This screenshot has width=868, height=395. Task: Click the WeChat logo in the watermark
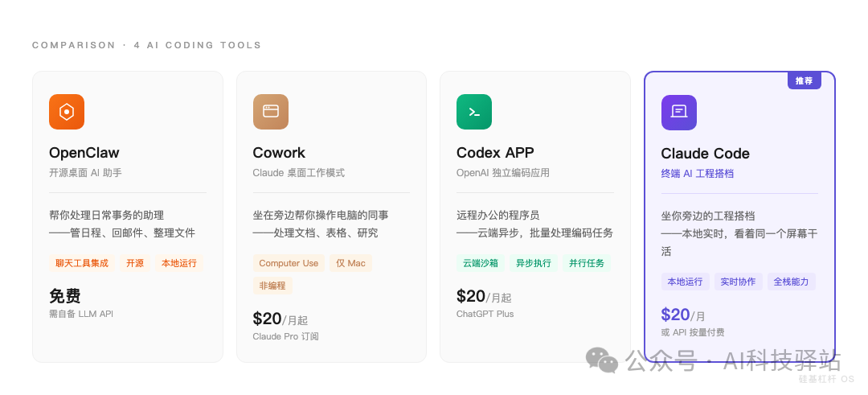point(602,360)
